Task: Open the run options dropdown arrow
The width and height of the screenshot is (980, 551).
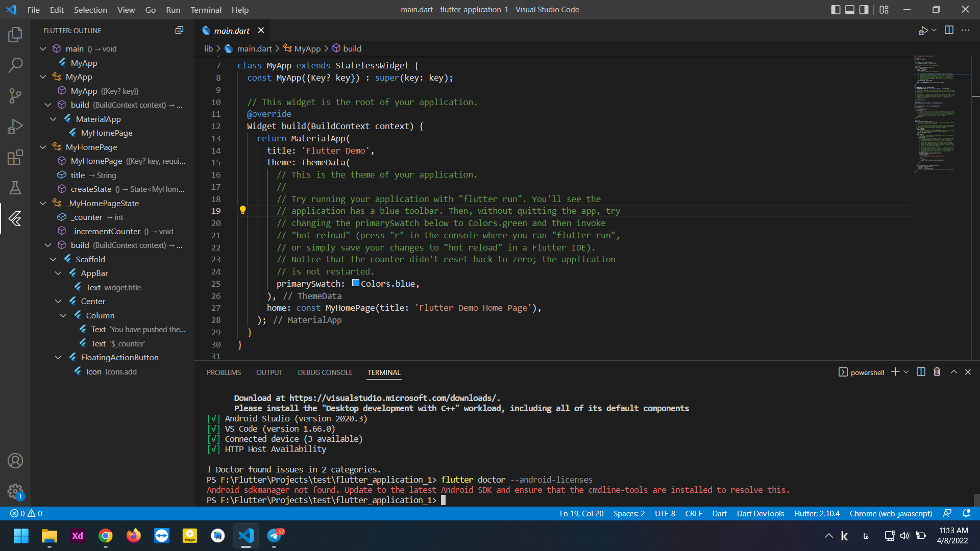Action: tap(934, 31)
